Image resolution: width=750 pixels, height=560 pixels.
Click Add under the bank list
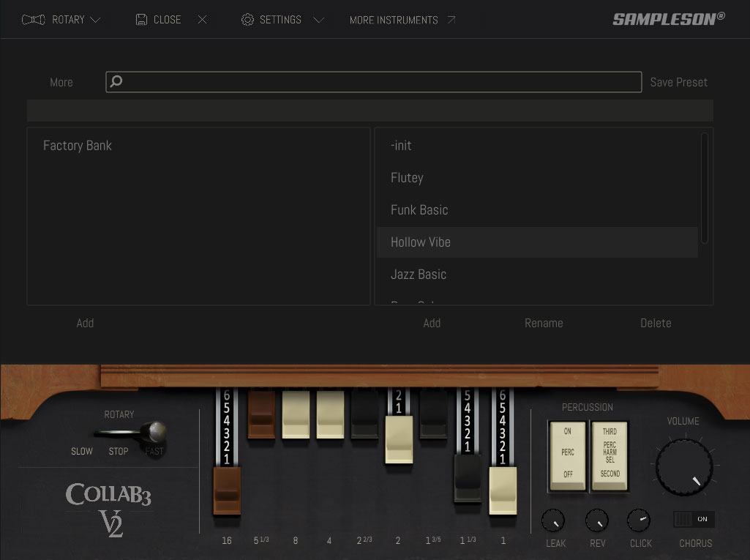coord(85,323)
